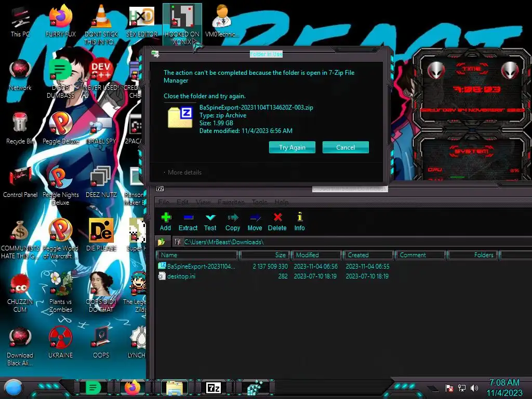Image resolution: width=532 pixels, height=399 pixels.
Task: Select the OOPS desktop icon
Action: click(x=101, y=343)
